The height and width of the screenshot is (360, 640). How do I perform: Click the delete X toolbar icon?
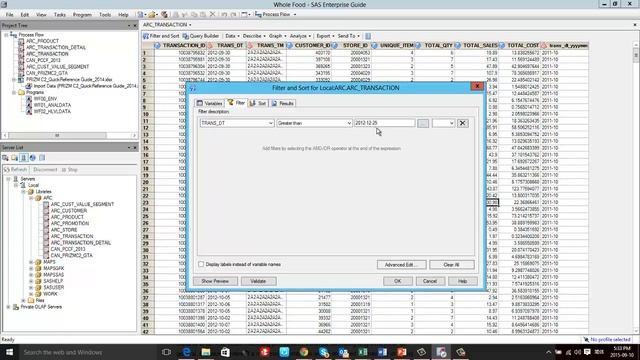(212, 14)
